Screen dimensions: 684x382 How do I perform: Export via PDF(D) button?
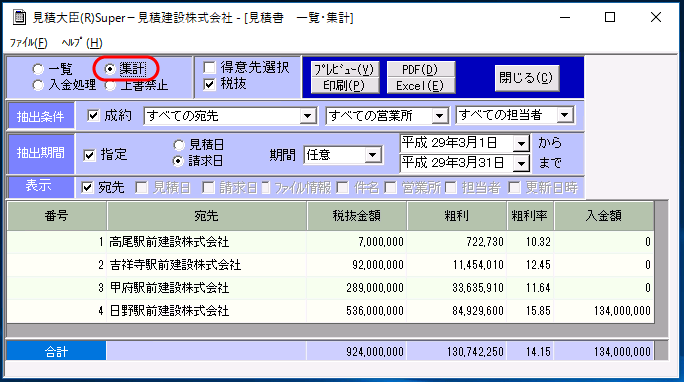[x=421, y=69]
